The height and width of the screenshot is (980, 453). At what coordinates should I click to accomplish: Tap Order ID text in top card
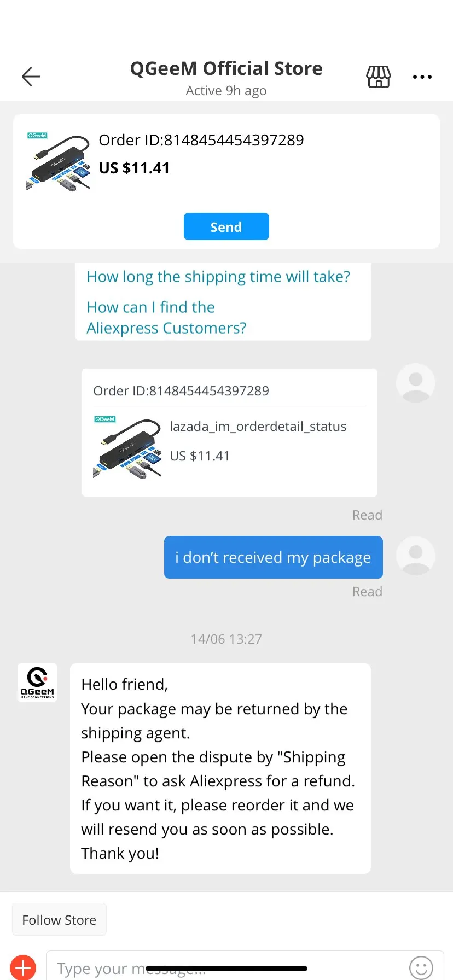201,141
